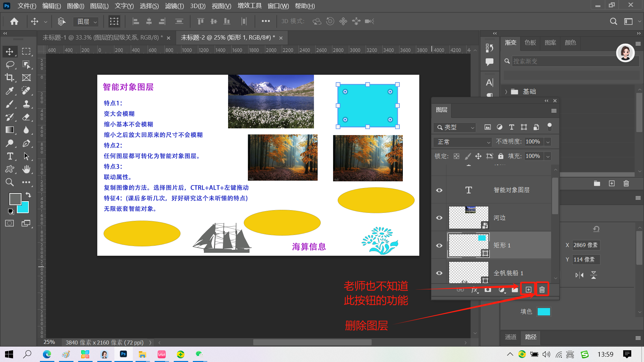Select the Zoom tool in the toolbar

click(x=9, y=182)
